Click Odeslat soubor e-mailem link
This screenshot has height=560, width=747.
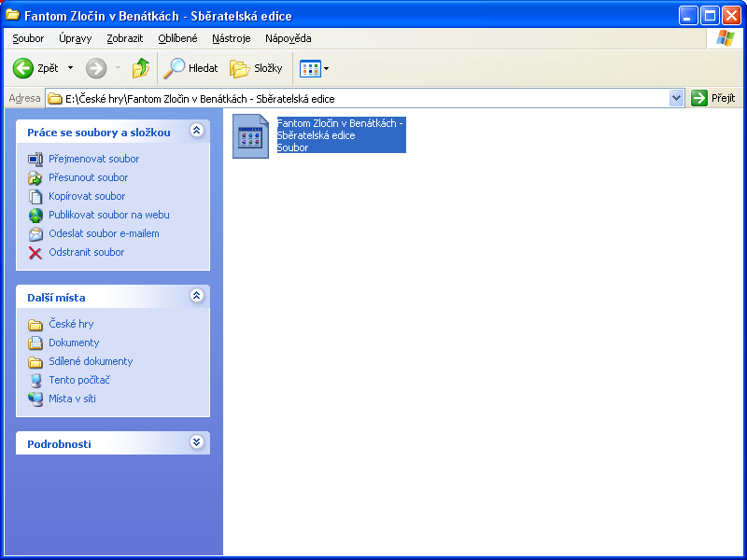[x=104, y=233]
